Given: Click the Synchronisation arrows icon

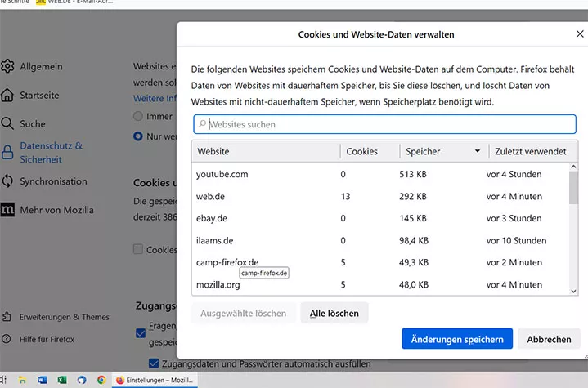Looking at the screenshot, I should [x=7, y=181].
